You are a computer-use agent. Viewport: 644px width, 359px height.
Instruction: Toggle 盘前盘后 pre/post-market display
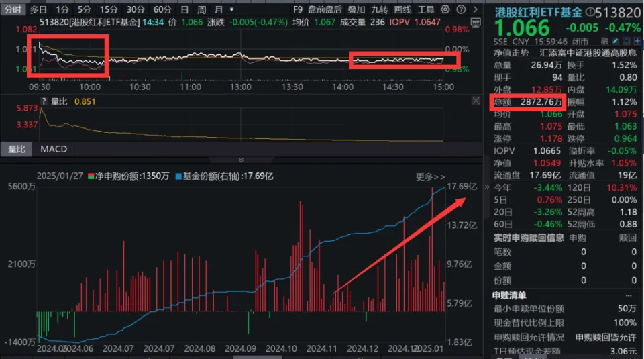(x=325, y=10)
